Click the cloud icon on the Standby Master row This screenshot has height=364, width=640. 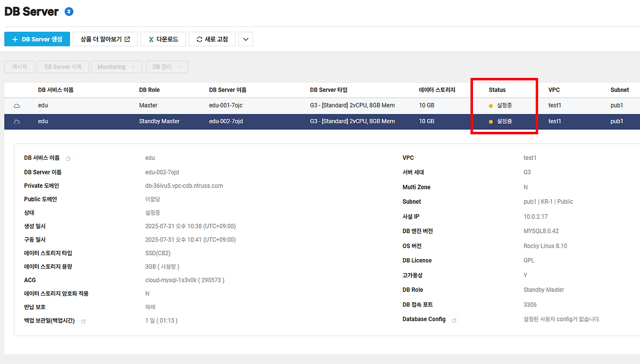pyautogui.click(x=16, y=121)
